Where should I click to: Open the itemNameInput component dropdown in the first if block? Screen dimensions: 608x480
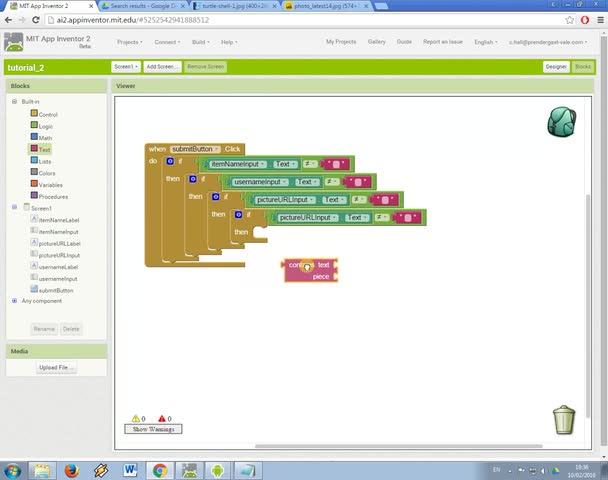[x=238, y=164]
